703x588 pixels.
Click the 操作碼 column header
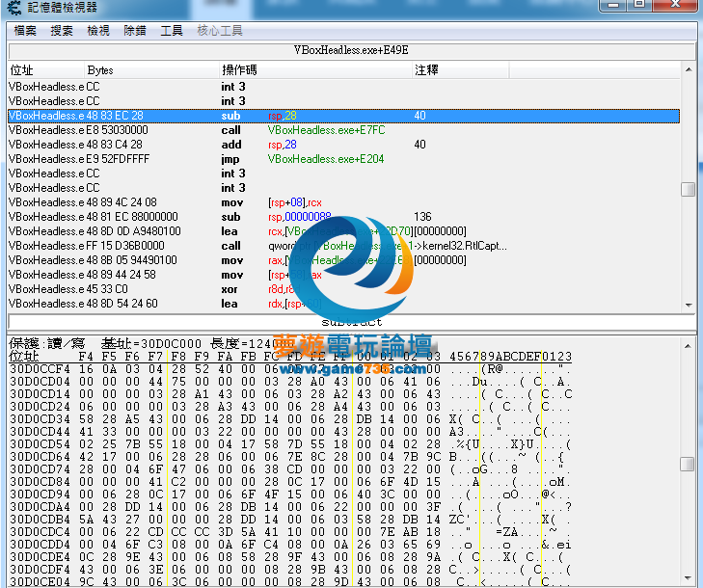[239, 70]
